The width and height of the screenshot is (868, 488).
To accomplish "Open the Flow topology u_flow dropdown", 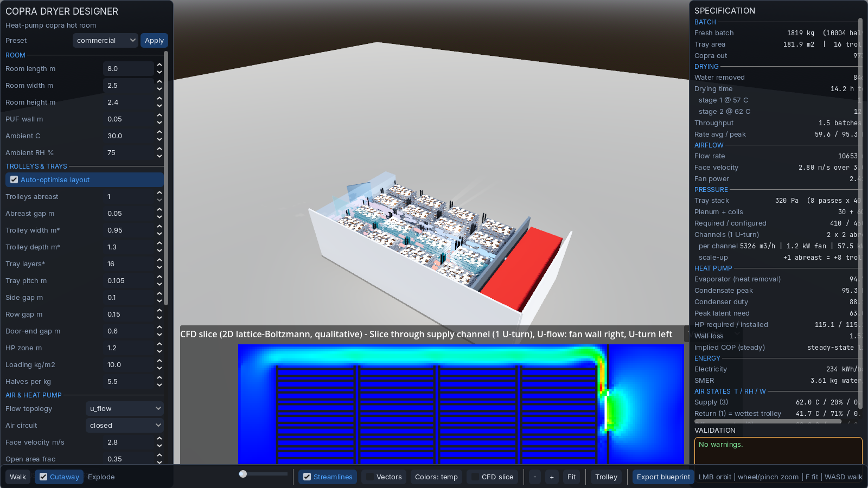I will (x=125, y=409).
